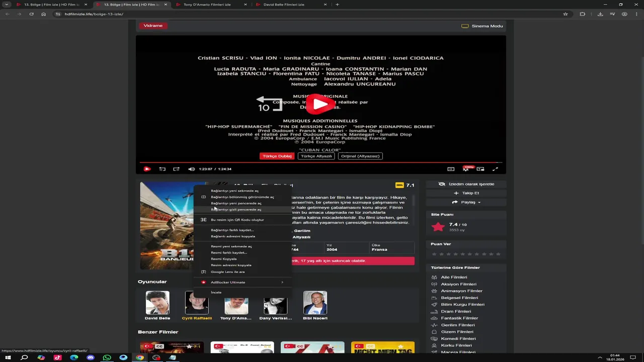Click the large red play overlay in video
The height and width of the screenshot is (362, 644).
click(321, 104)
